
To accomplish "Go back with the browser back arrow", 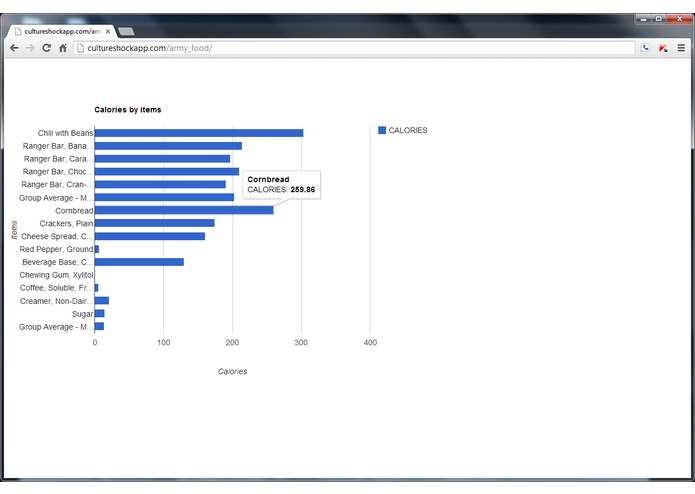I will [14, 48].
